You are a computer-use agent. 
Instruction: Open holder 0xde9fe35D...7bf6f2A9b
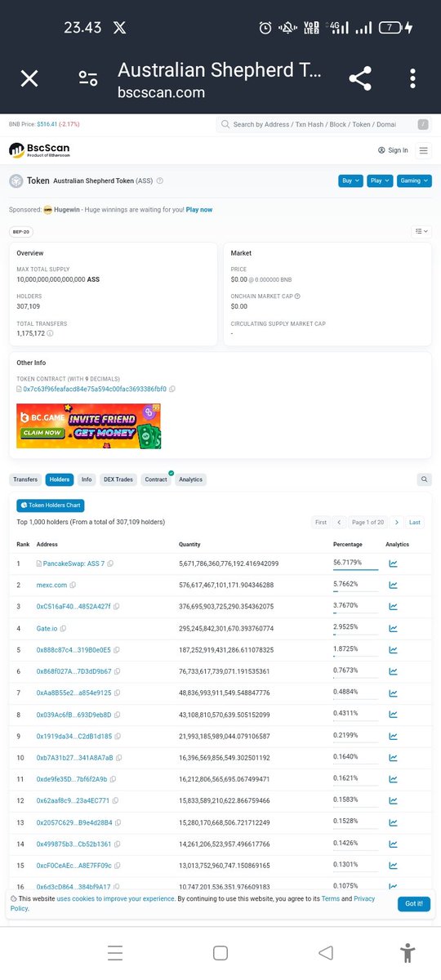click(73, 779)
